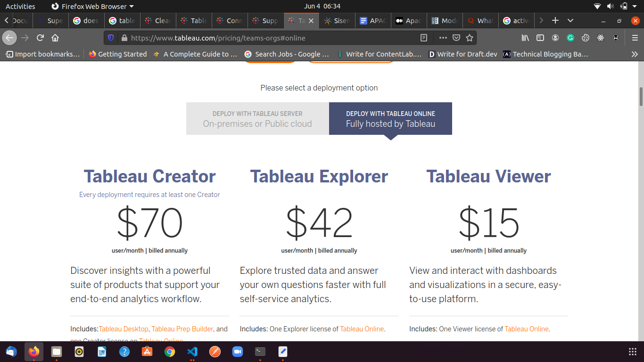The height and width of the screenshot is (362, 644).
Task: Select Deploy with Tableau Server option
Action: pyautogui.click(x=257, y=119)
